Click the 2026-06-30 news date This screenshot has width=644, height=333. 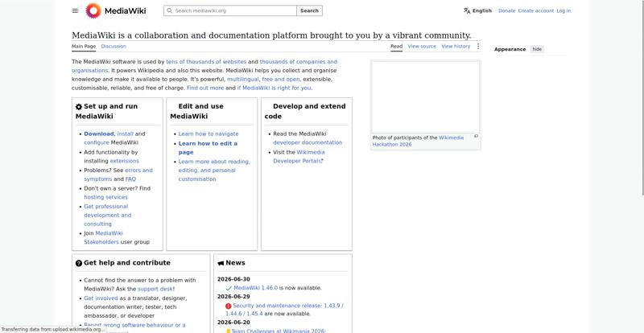[233, 279]
